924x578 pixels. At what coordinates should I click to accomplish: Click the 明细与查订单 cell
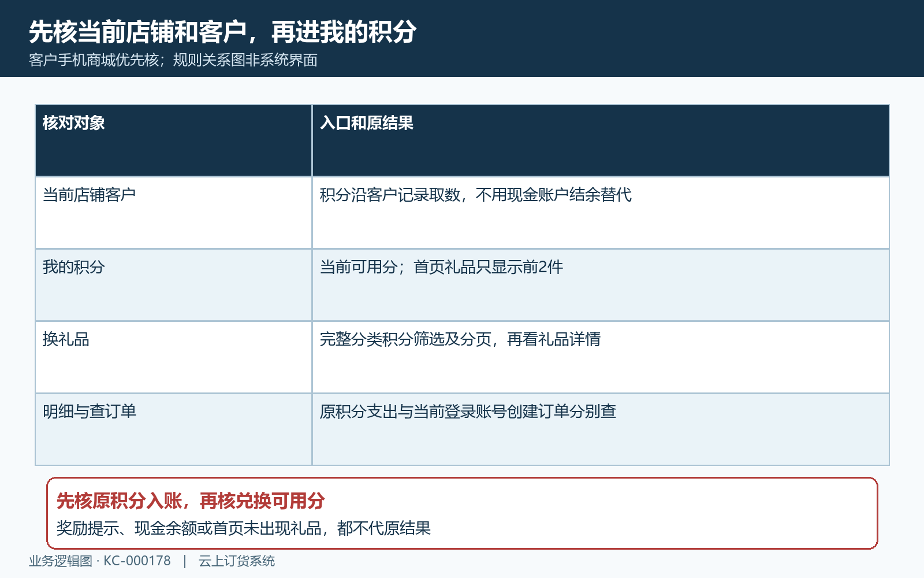174,429
